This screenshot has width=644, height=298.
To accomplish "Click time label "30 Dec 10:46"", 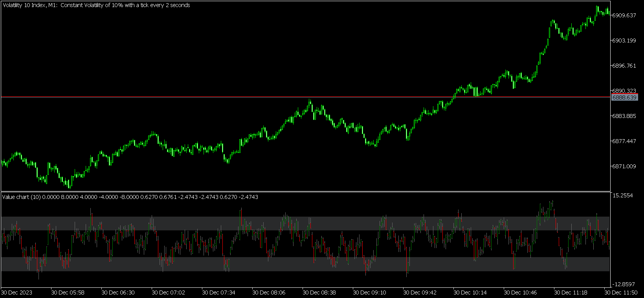I will 521,292.
